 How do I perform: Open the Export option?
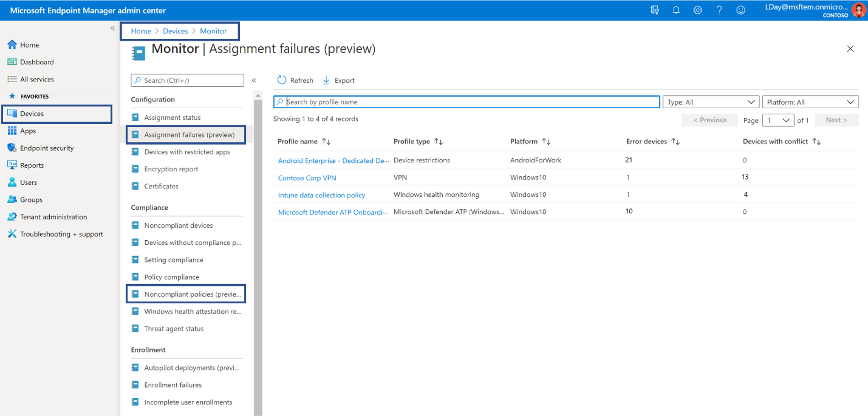[338, 80]
